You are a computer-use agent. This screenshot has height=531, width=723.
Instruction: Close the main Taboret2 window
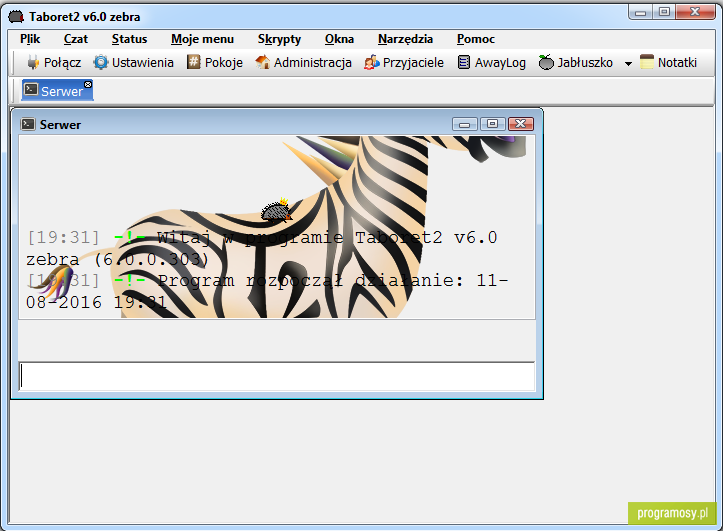695,12
